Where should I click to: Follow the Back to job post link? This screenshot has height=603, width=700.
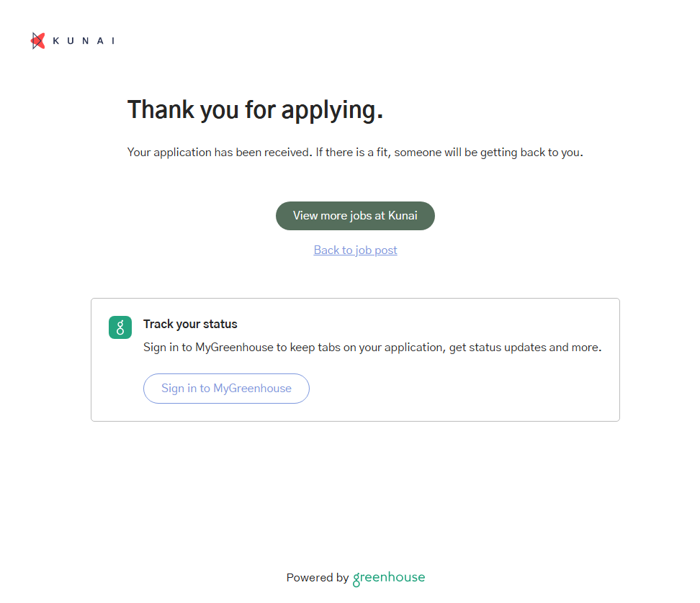[355, 250]
